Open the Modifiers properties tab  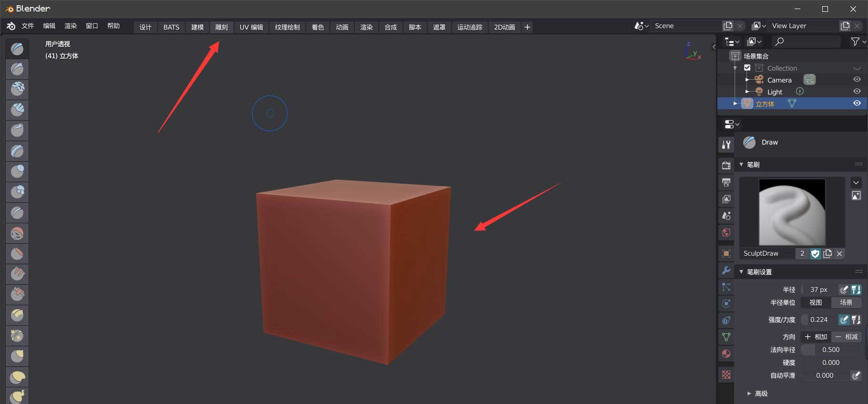726,270
